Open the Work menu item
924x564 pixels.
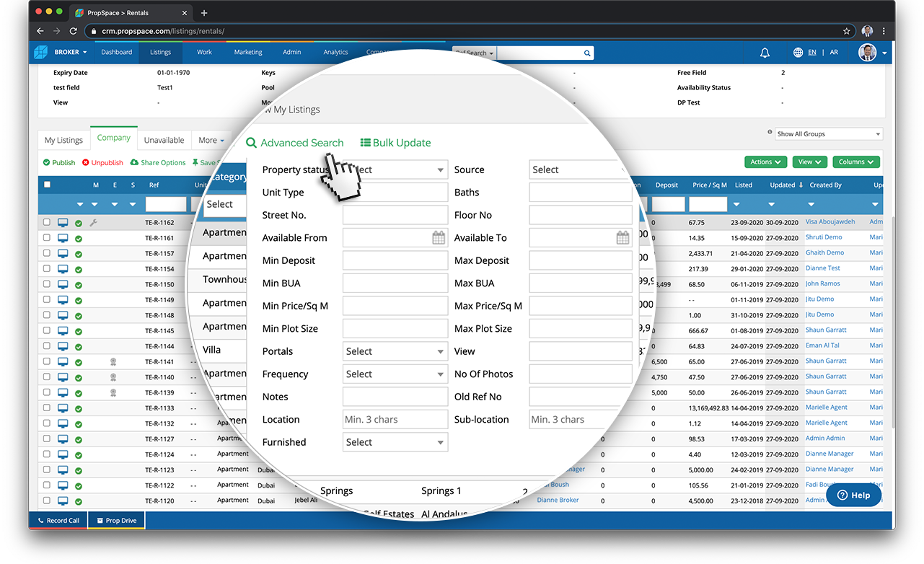pyautogui.click(x=205, y=53)
